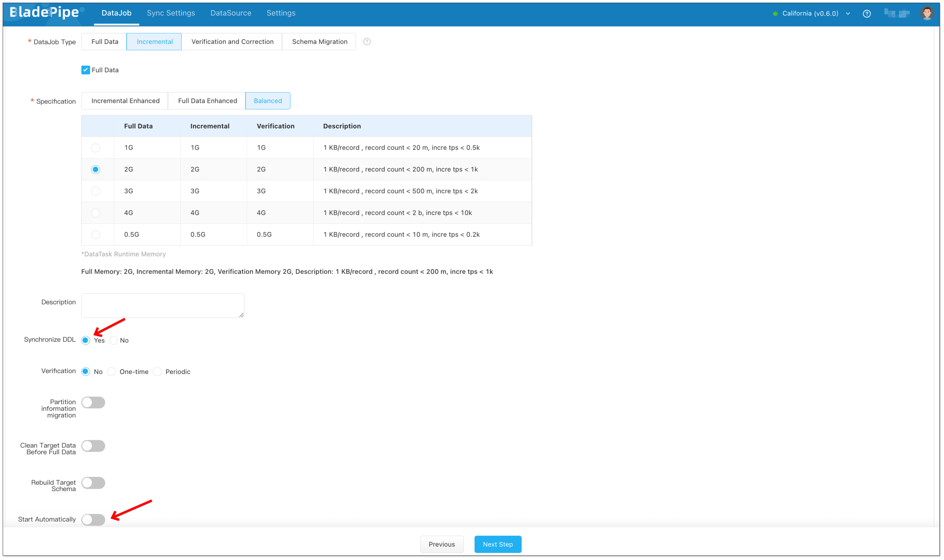Set Synchronize DDL to No
This screenshot has width=944, height=560.
114,340
